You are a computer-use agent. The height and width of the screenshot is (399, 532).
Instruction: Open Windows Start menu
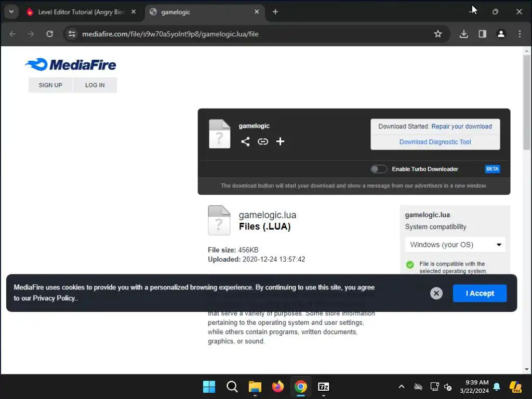pos(209,387)
